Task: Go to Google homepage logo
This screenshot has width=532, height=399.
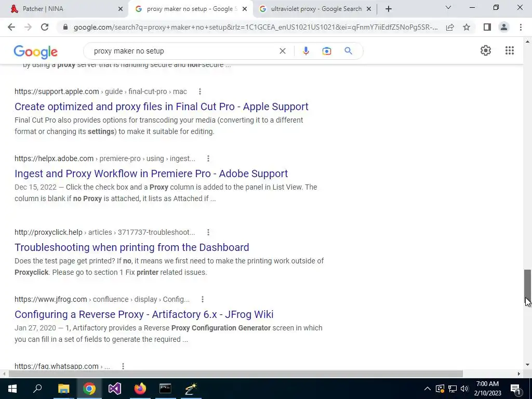Action: 36,52
